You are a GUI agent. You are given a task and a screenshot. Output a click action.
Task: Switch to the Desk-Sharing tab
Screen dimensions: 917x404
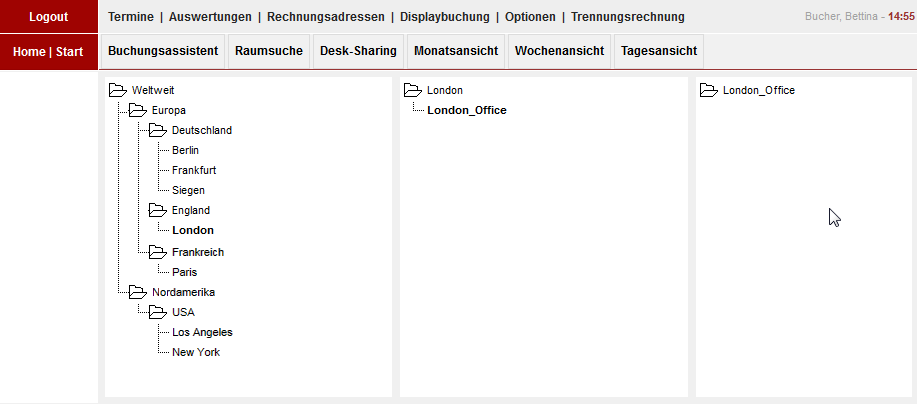358,51
